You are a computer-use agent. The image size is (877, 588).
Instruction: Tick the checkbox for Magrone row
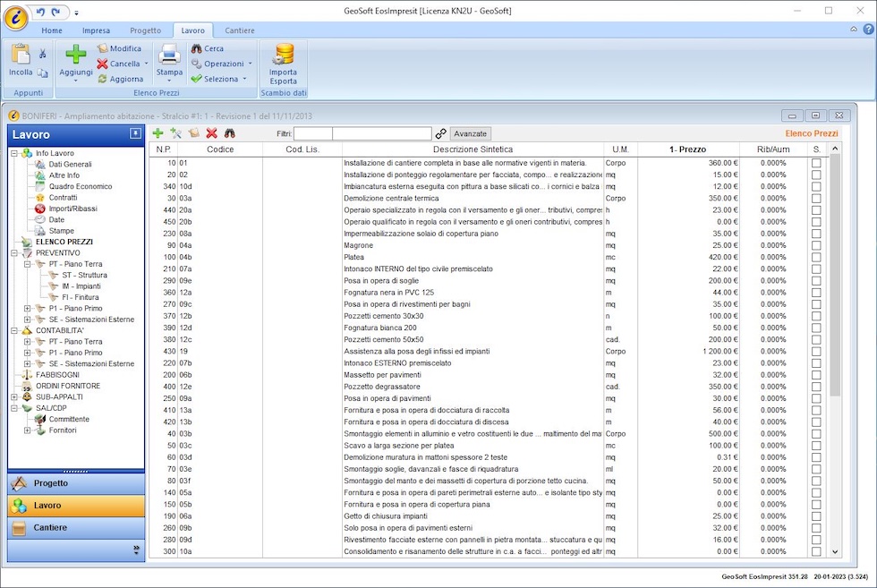pos(815,245)
